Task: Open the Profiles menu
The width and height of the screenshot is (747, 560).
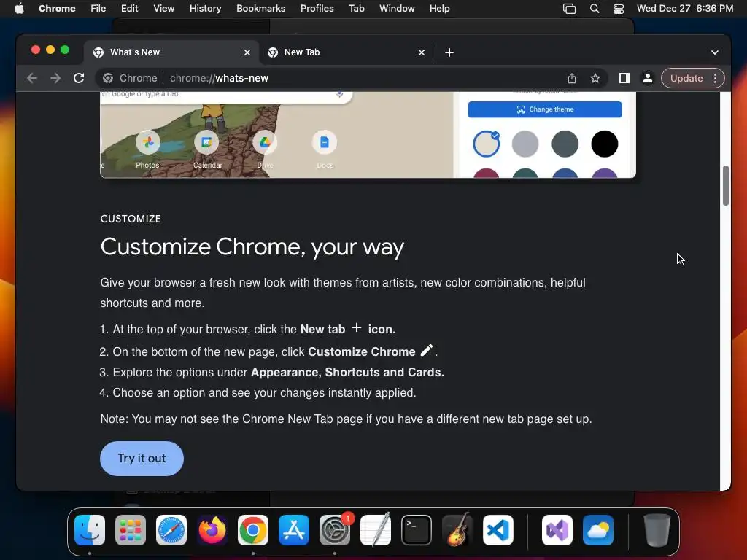Action: 317,9
